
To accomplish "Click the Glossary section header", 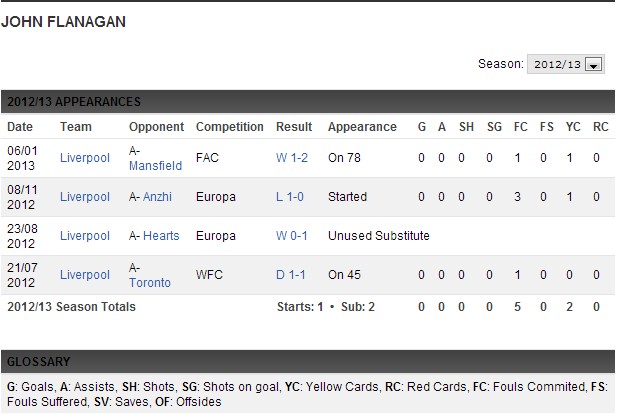I will coord(308,362).
